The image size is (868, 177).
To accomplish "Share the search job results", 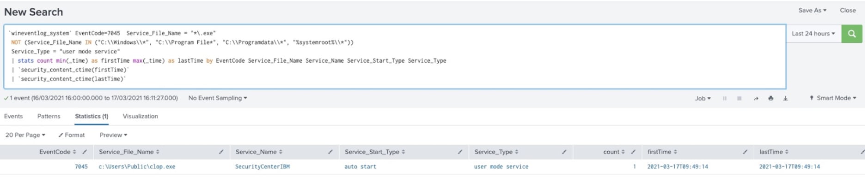I will [756, 98].
